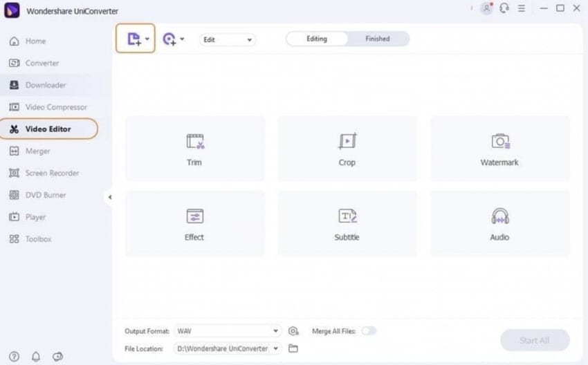The image size is (588, 365).
Task: Click the Load DVD disc icon
Action: tap(169, 39)
